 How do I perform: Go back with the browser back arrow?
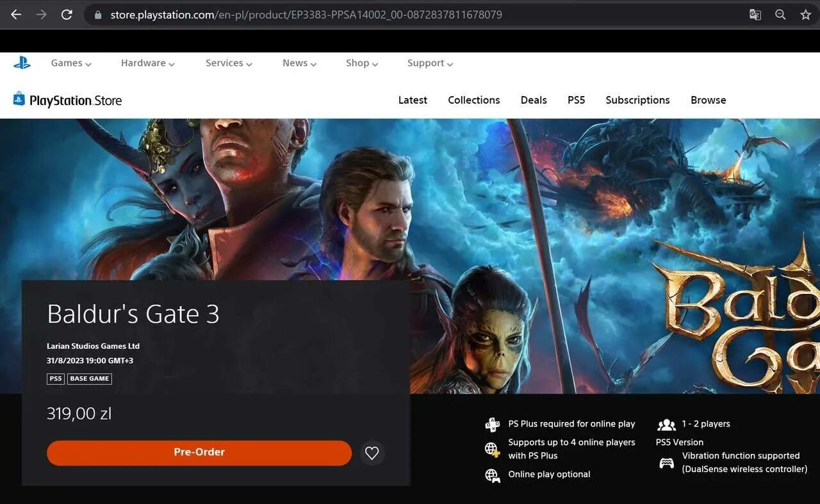coord(16,14)
